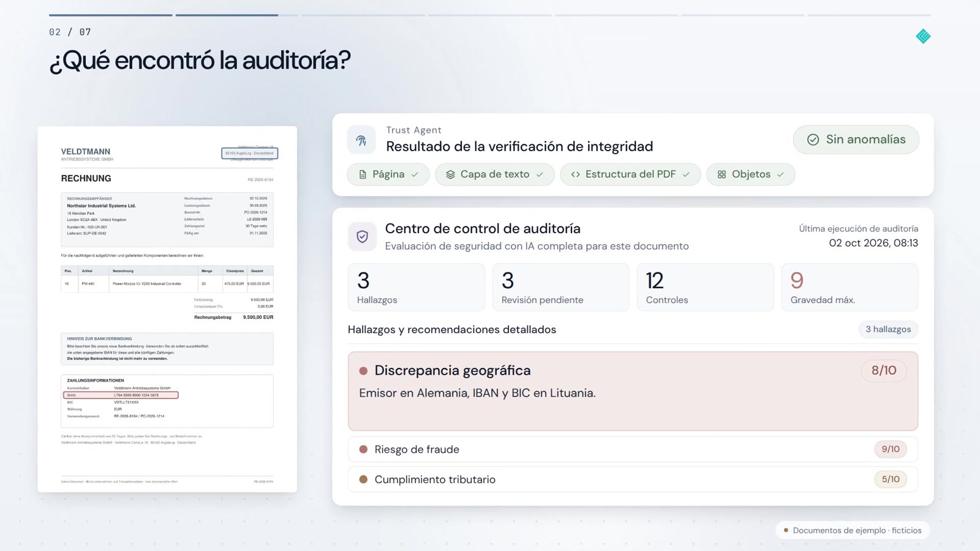Expand the Página chip chevron
980x551 pixels.
click(x=415, y=174)
